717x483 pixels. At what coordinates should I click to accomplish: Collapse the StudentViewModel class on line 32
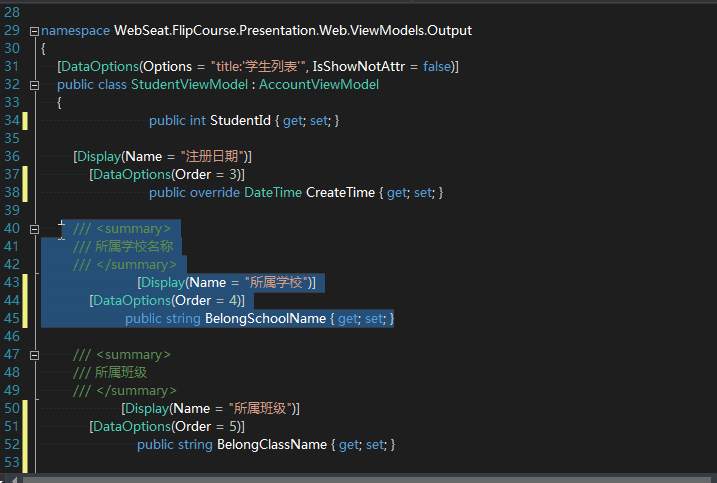click(34, 86)
